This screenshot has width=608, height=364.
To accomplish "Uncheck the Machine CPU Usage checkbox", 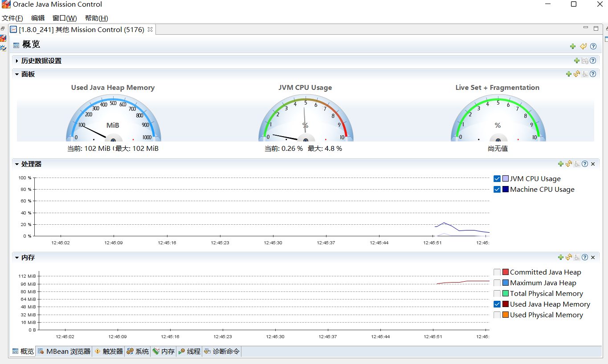I will click(x=497, y=190).
